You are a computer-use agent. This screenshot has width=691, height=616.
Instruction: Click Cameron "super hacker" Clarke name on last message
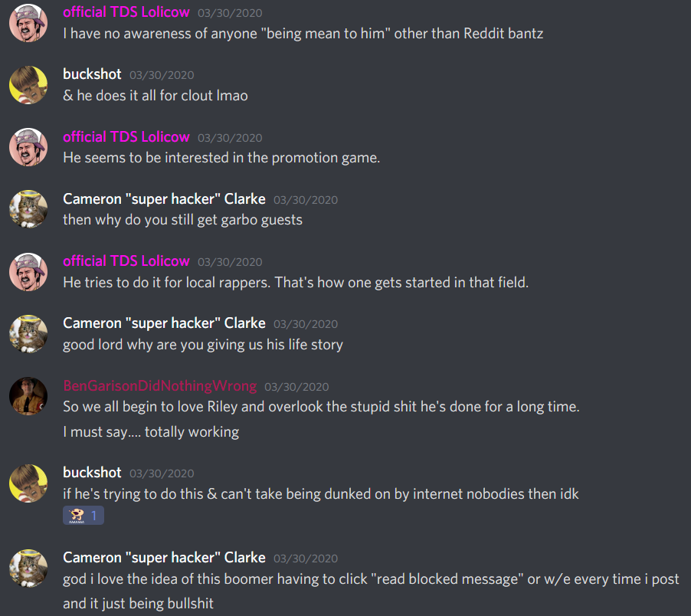[164, 558]
